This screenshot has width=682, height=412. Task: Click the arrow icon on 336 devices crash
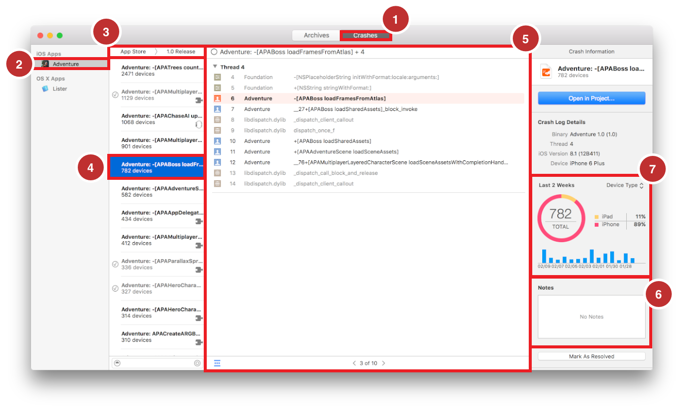pos(199,270)
